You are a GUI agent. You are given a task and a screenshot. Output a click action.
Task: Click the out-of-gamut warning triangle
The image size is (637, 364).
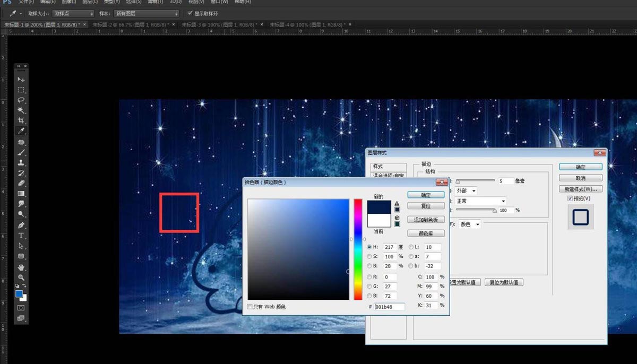[397, 203]
